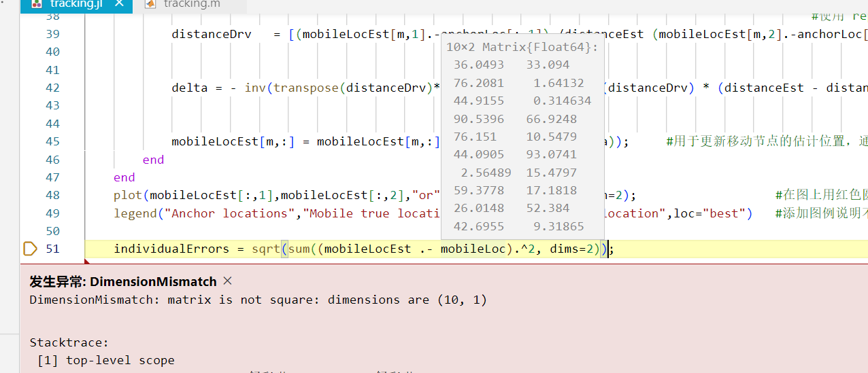Click the '#添加图例说明' comment on line 49
This screenshot has width=868, height=373.
[821, 213]
